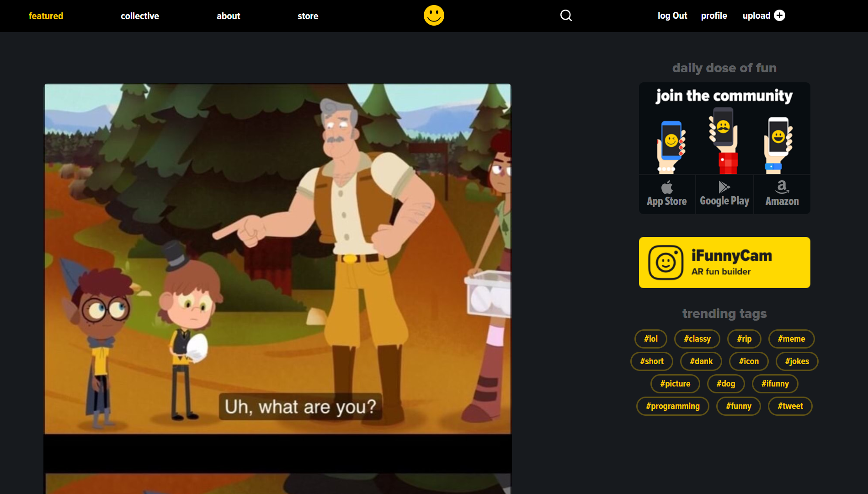Viewport: 868px width, 494px height.
Task: Open the featured tab
Action: pyautogui.click(x=46, y=16)
